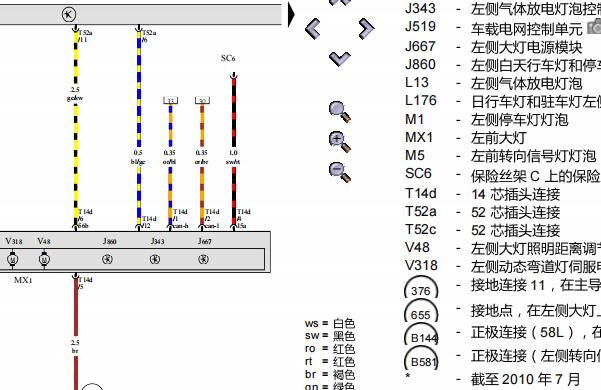Pan the diagram down with the down arrow
This screenshot has width=601, height=390.
[340, 59]
